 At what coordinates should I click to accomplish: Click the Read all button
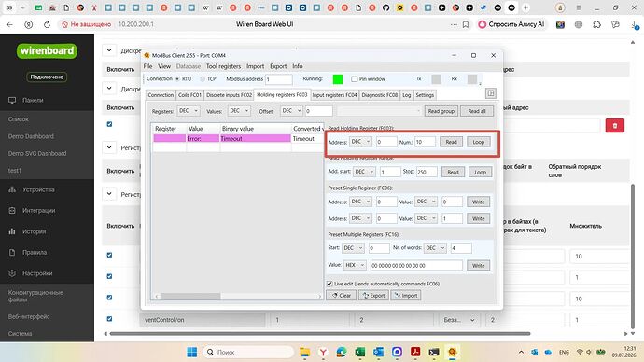point(477,111)
